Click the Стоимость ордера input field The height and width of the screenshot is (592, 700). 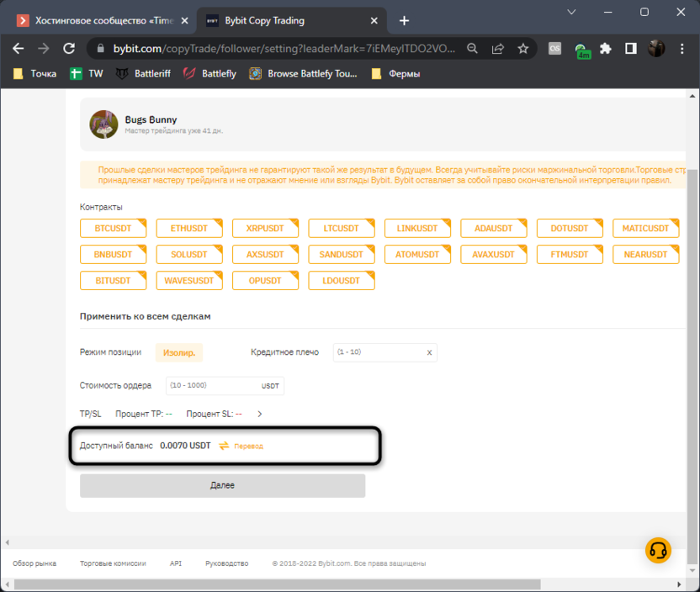pos(213,385)
